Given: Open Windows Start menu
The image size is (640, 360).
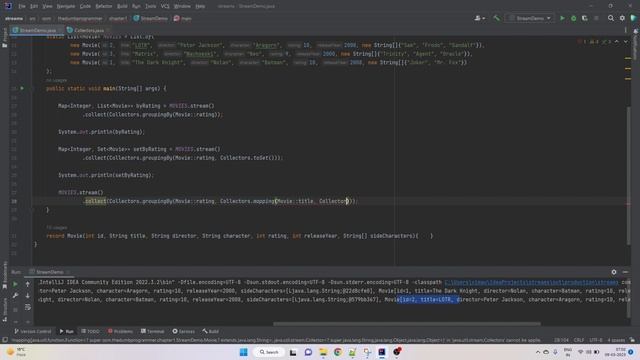Looking at the screenshot, I should coord(244,352).
